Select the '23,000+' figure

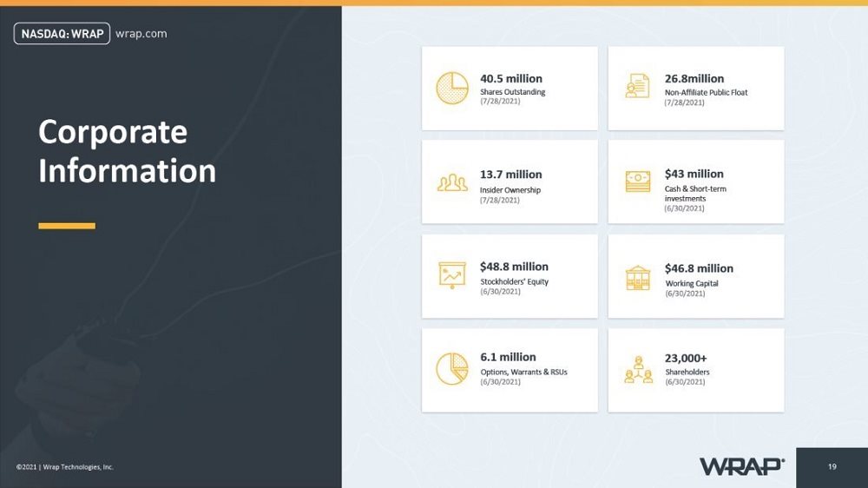click(686, 359)
